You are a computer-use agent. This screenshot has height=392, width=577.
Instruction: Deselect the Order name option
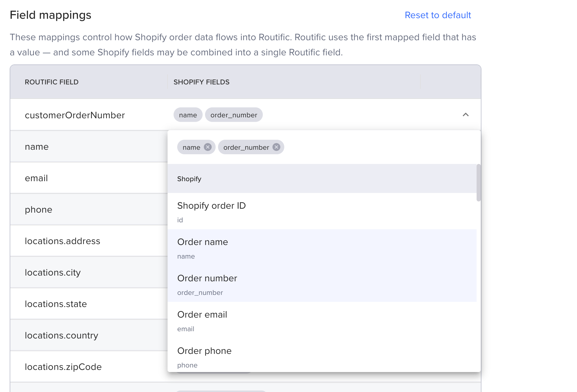tap(322, 247)
